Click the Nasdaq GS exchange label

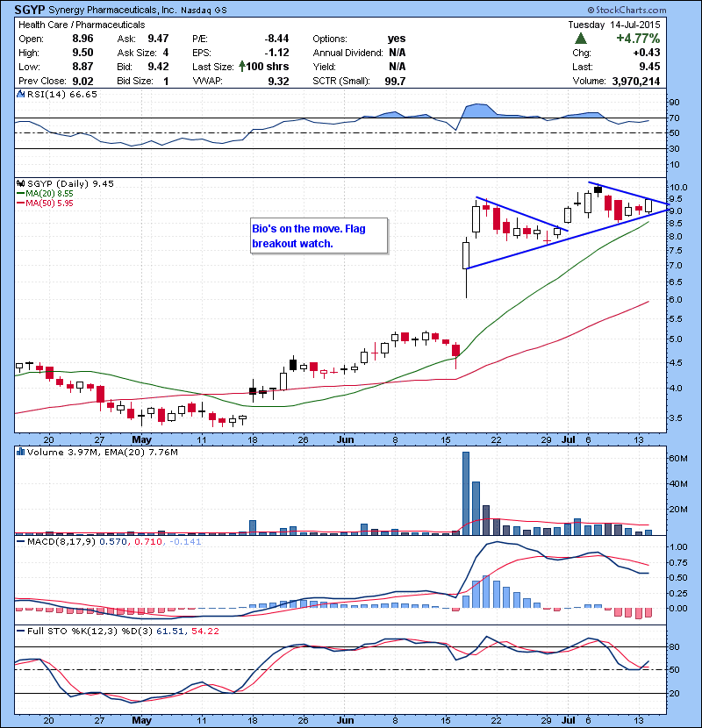pos(204,11)
